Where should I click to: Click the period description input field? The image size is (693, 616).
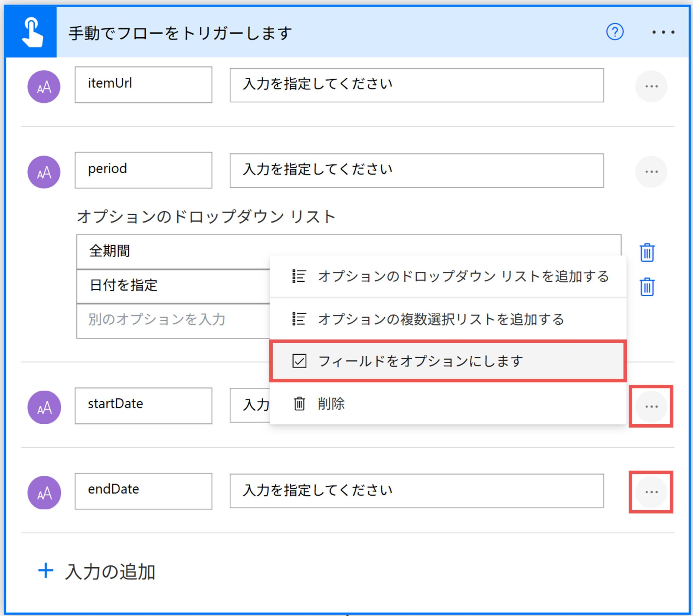416,170
